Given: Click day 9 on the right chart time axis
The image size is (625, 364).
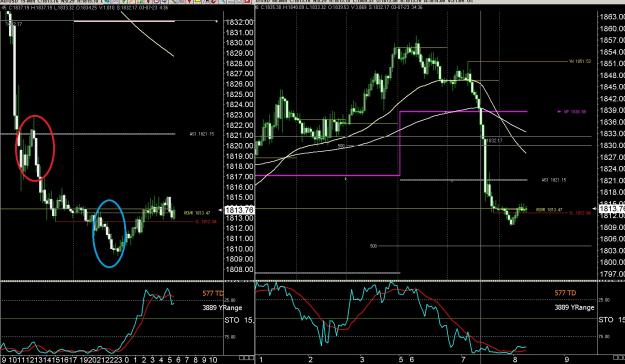Looking at the screenshot, I should [x=566, y=360].
